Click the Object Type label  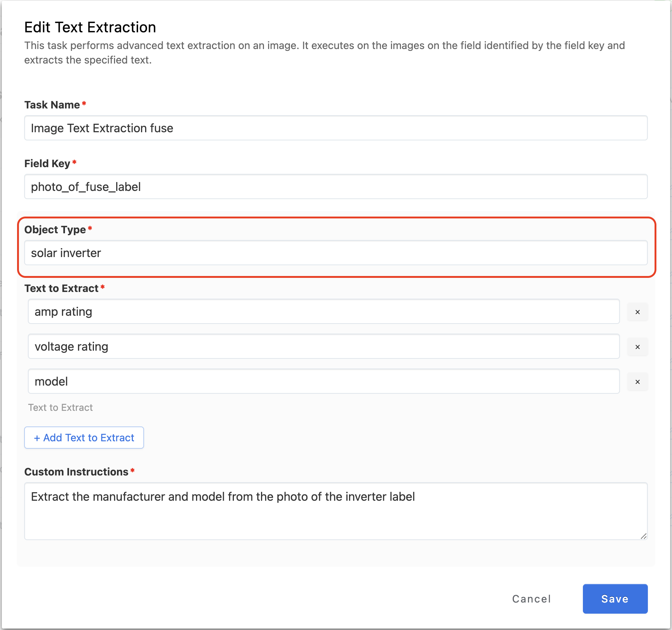(x=55, y=230)
